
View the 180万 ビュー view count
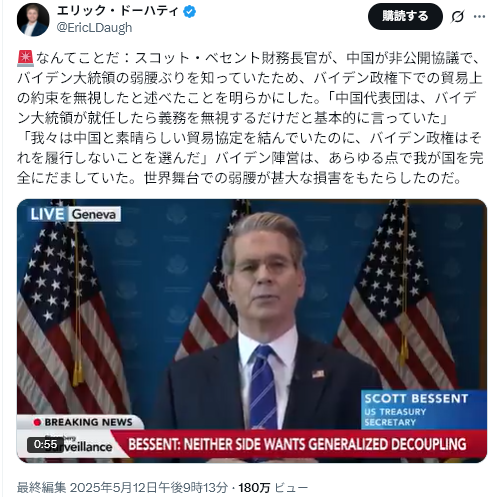[x=273, y=487]
